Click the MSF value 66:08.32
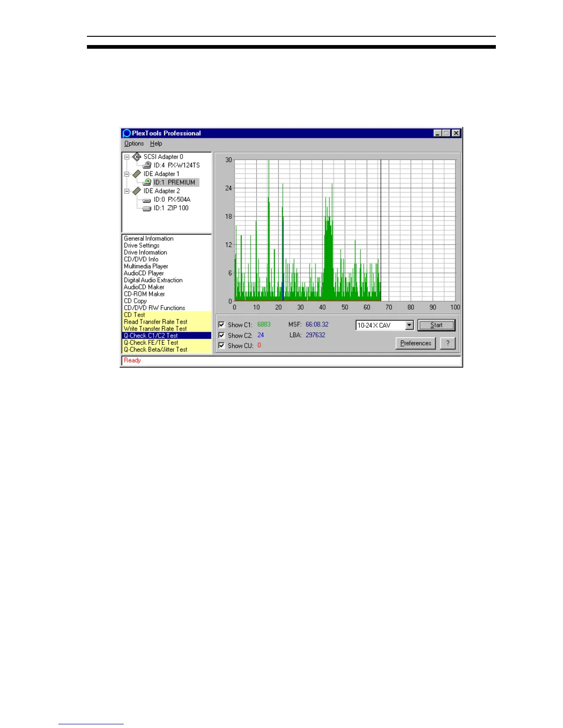This screenshot has width=563, height=728. click(x=317, y=324)
